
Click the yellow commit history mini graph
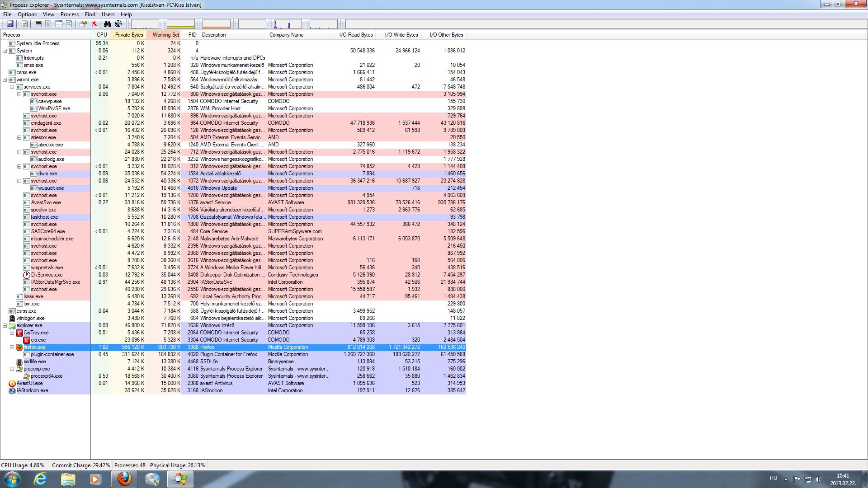(180, 24)
